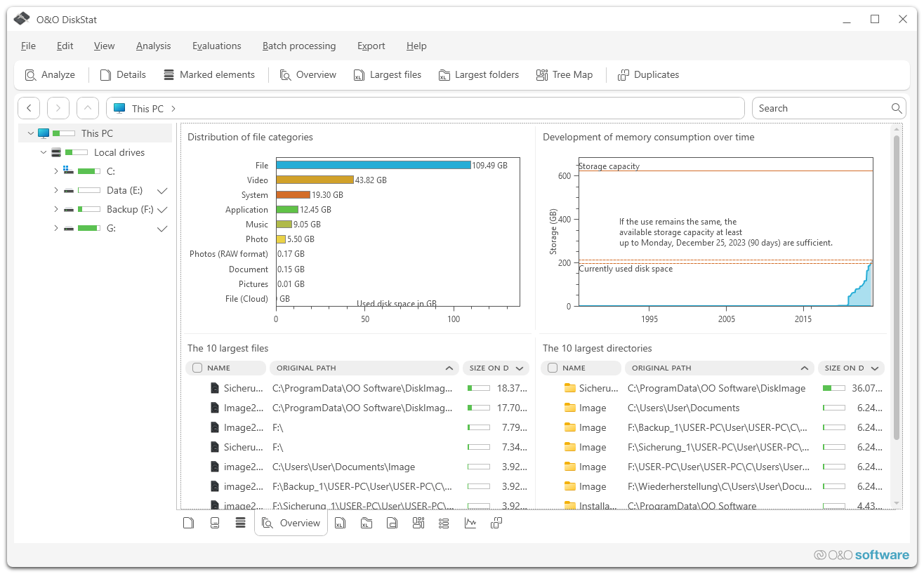Select the bulleted list icon tab in the bottom strip
The image size is (924, 574).
tap(444, 523)
